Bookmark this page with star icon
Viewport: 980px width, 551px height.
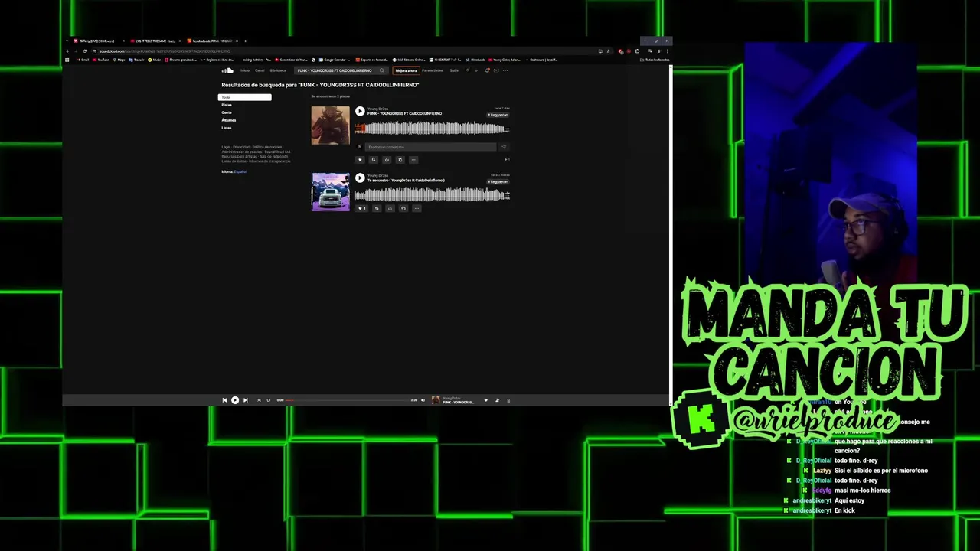coord(609,51)
